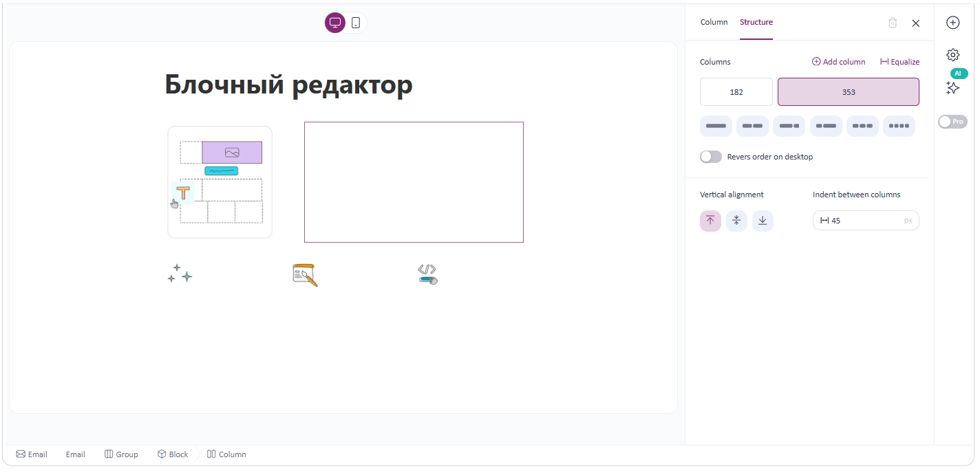
Task: Click the design/brush page icon below the canvas
Action: [x=303, y=274]
